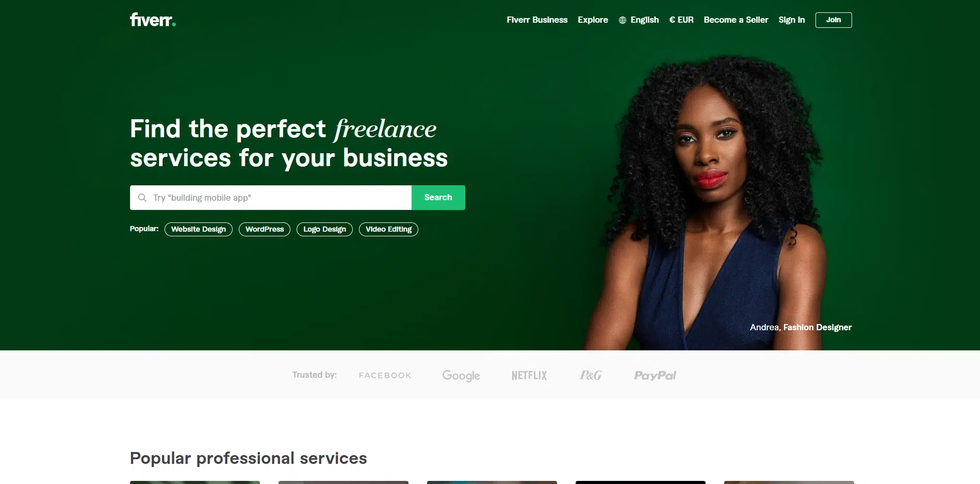The image size is (980, 484).
Task: Click the Facebook trusted-by logo
Action: coord(385,376)
